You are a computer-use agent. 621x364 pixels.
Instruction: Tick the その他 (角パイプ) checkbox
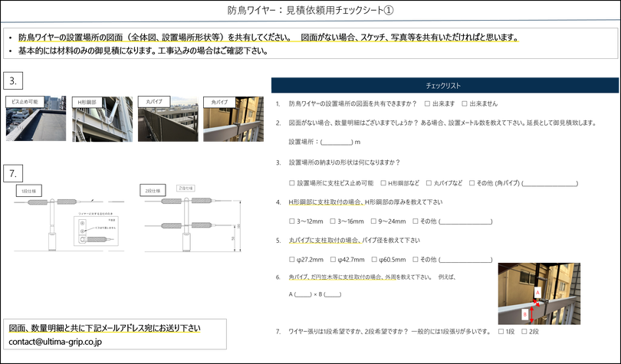click(x=472, y=183)
